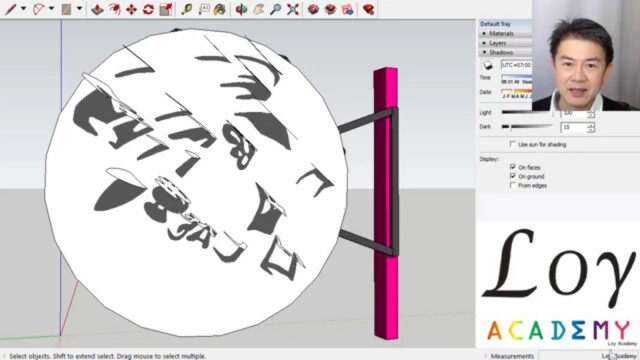
Task: Increase the Dark value with up stepper
Action: click(x=591, y=125)
